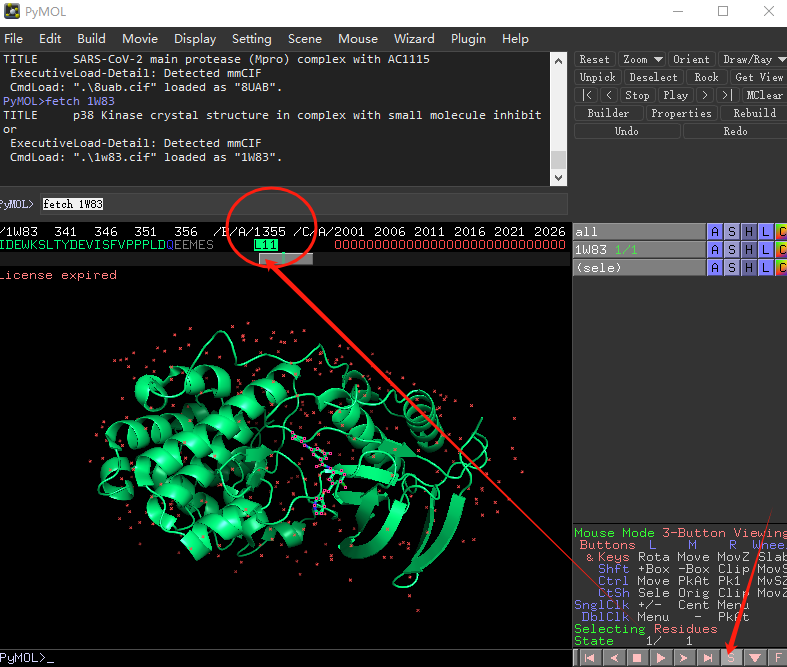Open the Display menu
The height and width of the screenshot is (667, 787).
195,39
